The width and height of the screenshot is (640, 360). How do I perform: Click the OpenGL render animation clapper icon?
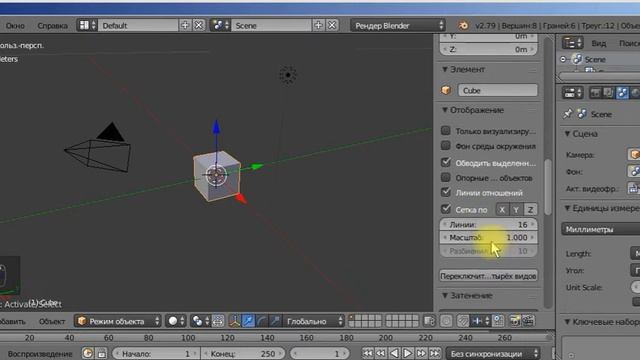[x=528, y=321]
